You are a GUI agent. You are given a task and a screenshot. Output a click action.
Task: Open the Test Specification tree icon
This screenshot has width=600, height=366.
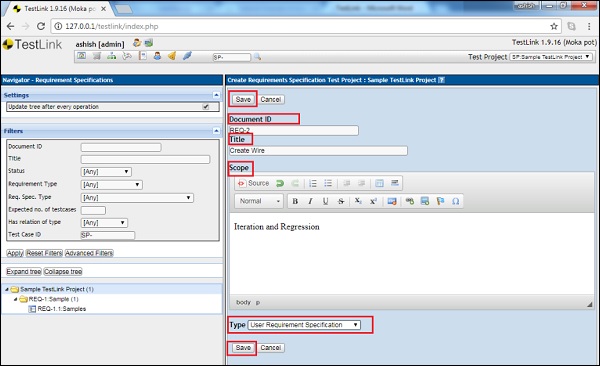point(112,56)
